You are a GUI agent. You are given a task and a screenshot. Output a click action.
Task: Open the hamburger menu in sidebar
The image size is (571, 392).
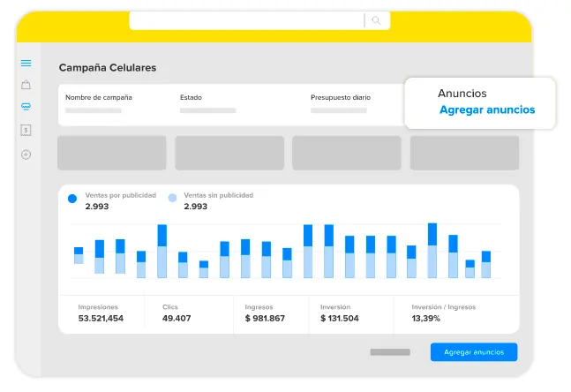[26, 63]
